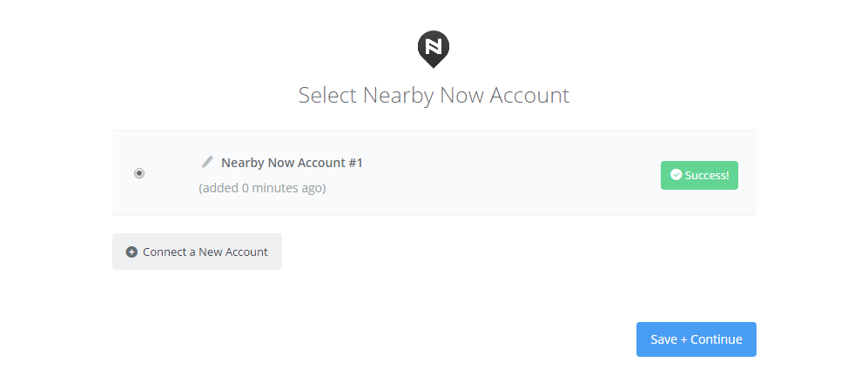Click the #1 in the account name
This screenshot has height=389, width=868.
355,163
